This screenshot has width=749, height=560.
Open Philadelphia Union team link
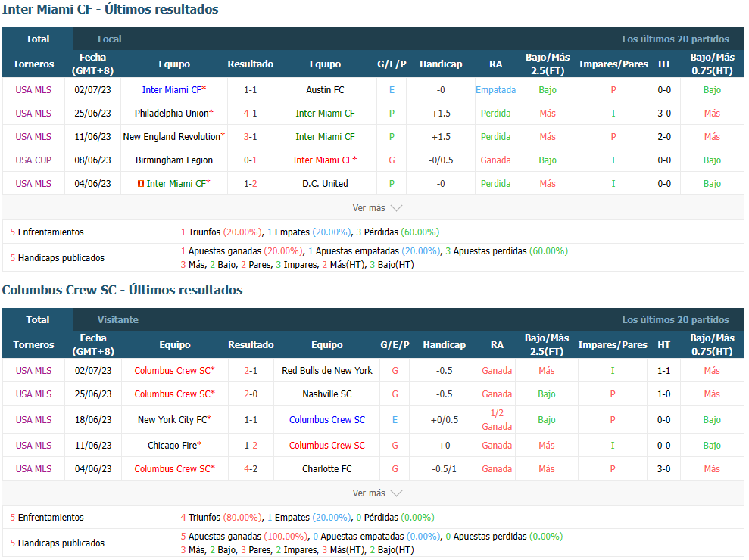click(174, 114)
